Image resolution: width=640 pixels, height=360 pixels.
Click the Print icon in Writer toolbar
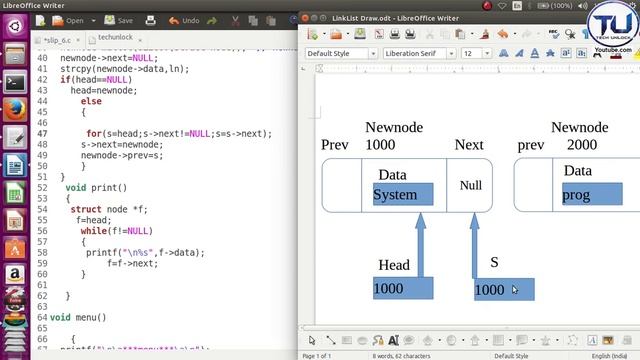(x=395, y=34)
